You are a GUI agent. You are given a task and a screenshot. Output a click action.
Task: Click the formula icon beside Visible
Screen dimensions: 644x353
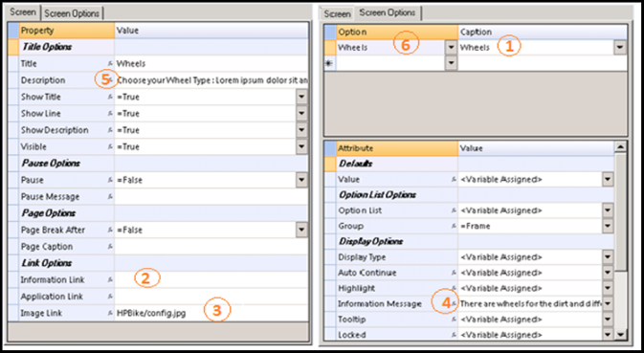[110, 146]
